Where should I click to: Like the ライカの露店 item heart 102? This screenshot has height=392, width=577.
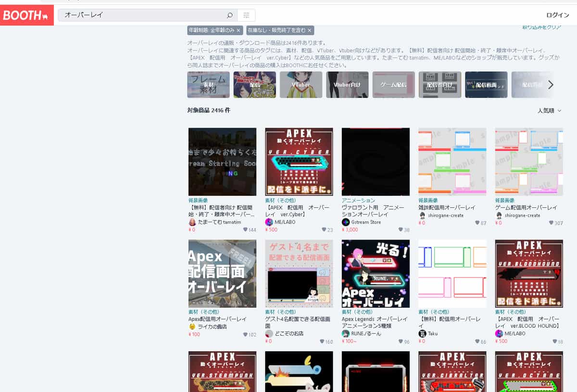(245, 335)
